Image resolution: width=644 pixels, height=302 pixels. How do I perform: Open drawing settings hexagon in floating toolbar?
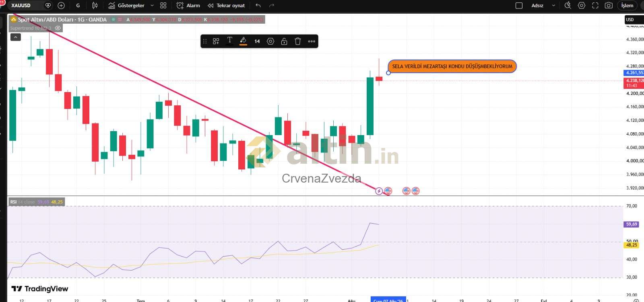(x=270, y=41)
